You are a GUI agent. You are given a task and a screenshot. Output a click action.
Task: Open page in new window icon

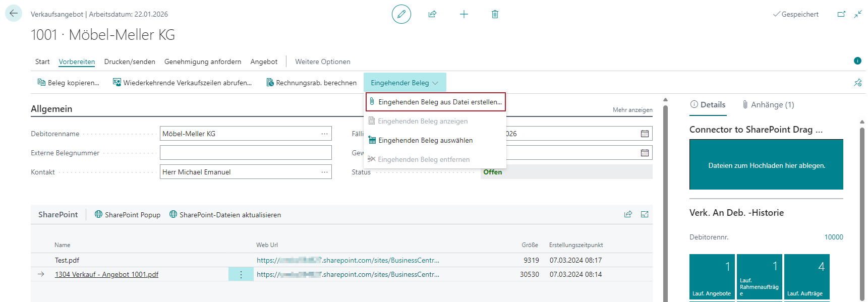[x=841, y=14]
